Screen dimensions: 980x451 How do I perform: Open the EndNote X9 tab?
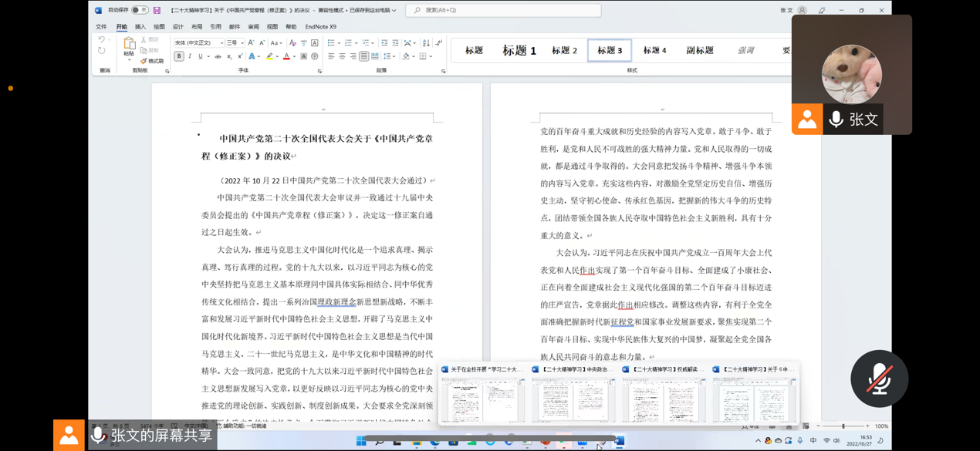[x=320, y=27]
